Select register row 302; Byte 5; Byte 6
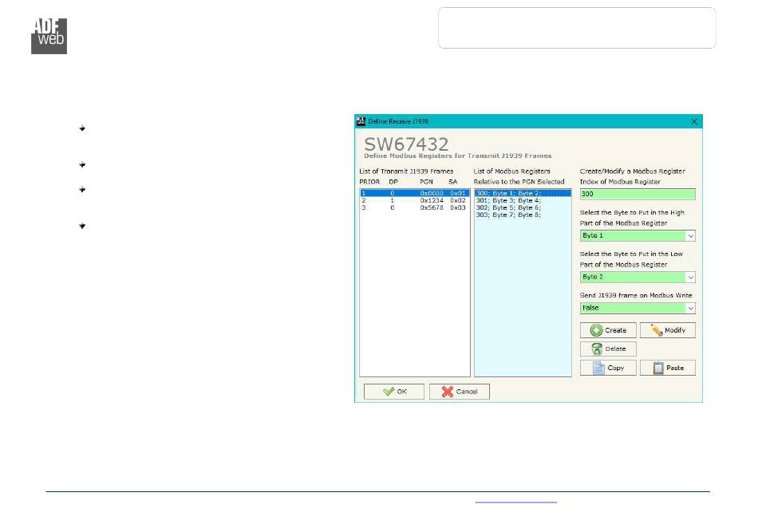This screenshot has width=758, height=532. pos(523,207)
